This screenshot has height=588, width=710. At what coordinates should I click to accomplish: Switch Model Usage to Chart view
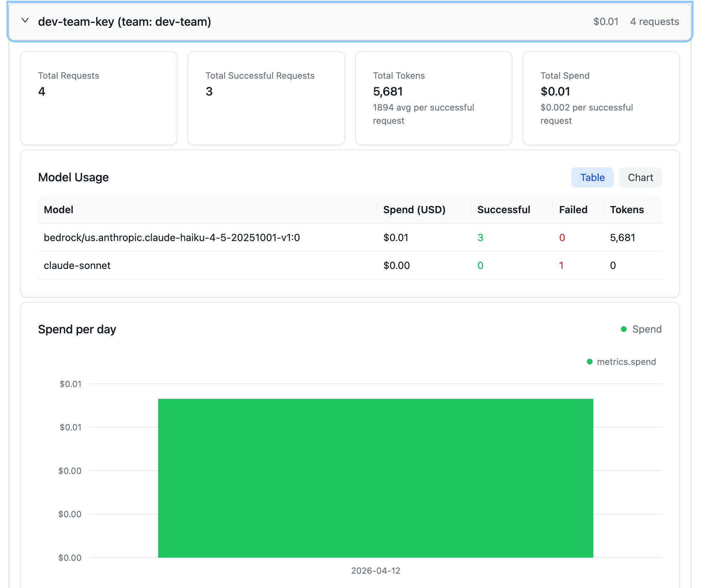pos(640,177)
